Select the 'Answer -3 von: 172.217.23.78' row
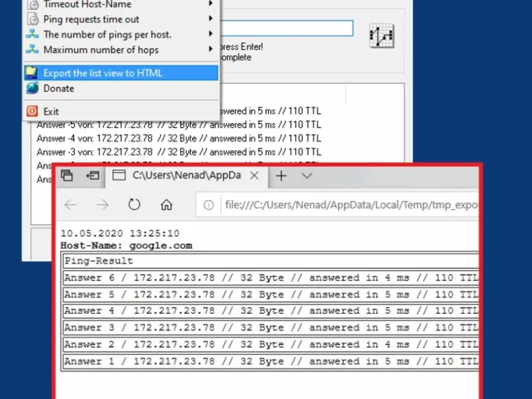532x399 pixels. coord(179,152)
